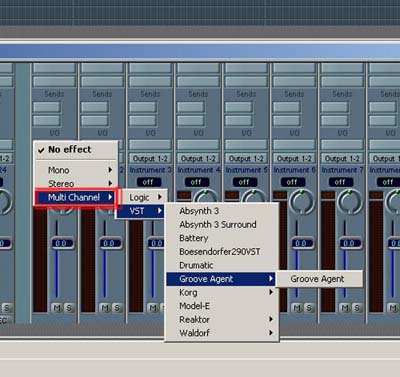
Task: Select the Battery plug-in
Action: (221, 238)
